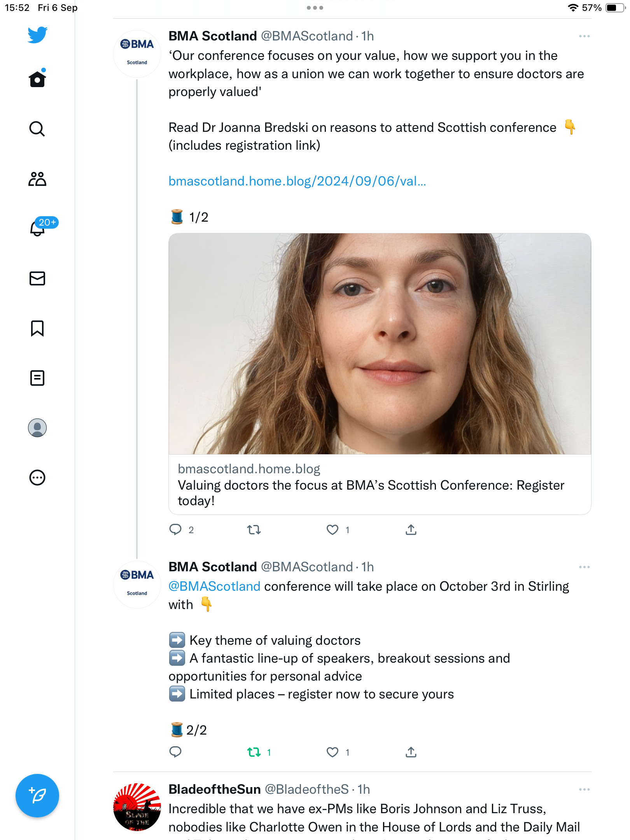Tap the Wi-Fi icon in status bar
The height and width of the screenshot is (840, 630).
573,8
